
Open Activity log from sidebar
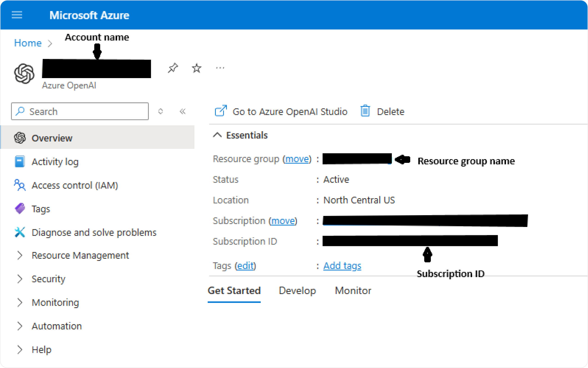(x=55, y=162)
